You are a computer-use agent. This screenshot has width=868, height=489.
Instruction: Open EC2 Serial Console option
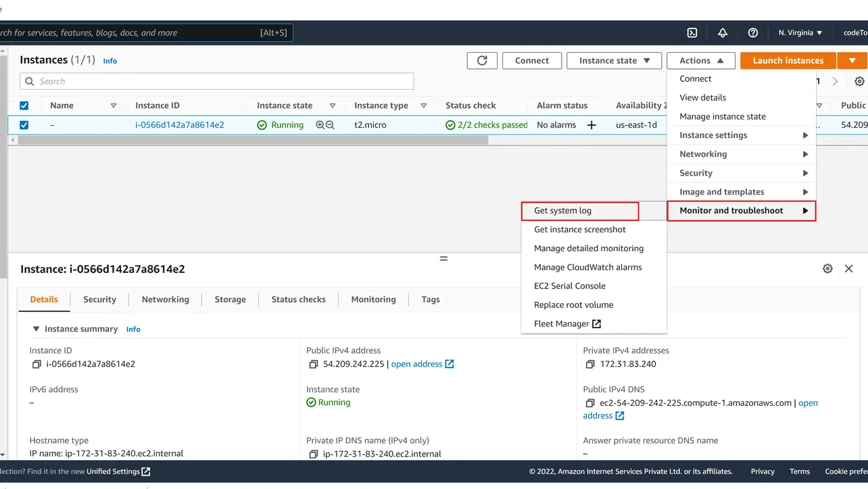(x=594, y=286)
